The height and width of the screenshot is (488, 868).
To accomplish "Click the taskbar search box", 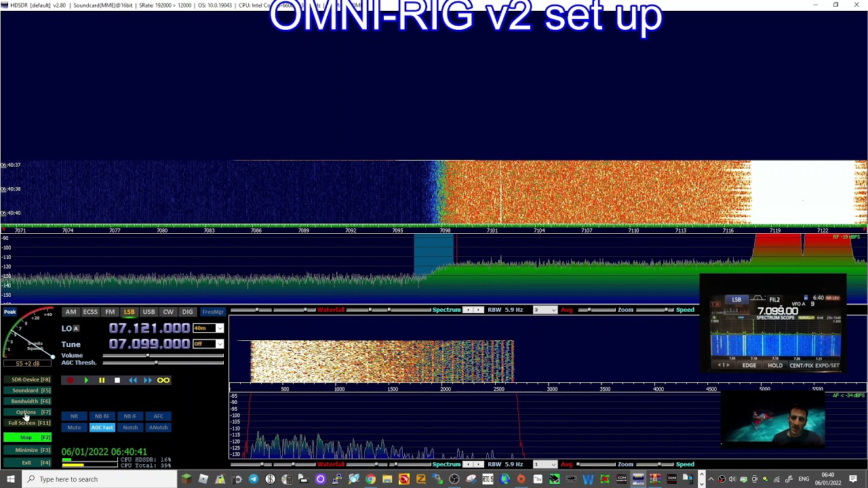I will coord(99,479).
